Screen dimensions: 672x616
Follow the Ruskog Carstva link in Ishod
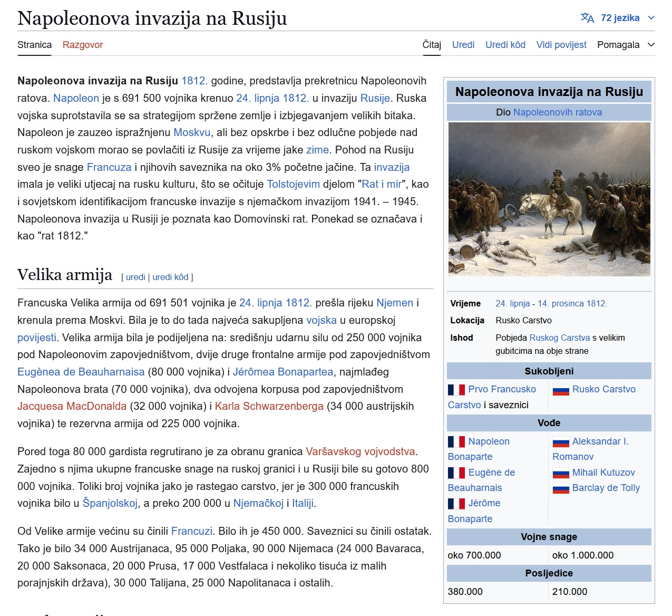click(560, 338)
